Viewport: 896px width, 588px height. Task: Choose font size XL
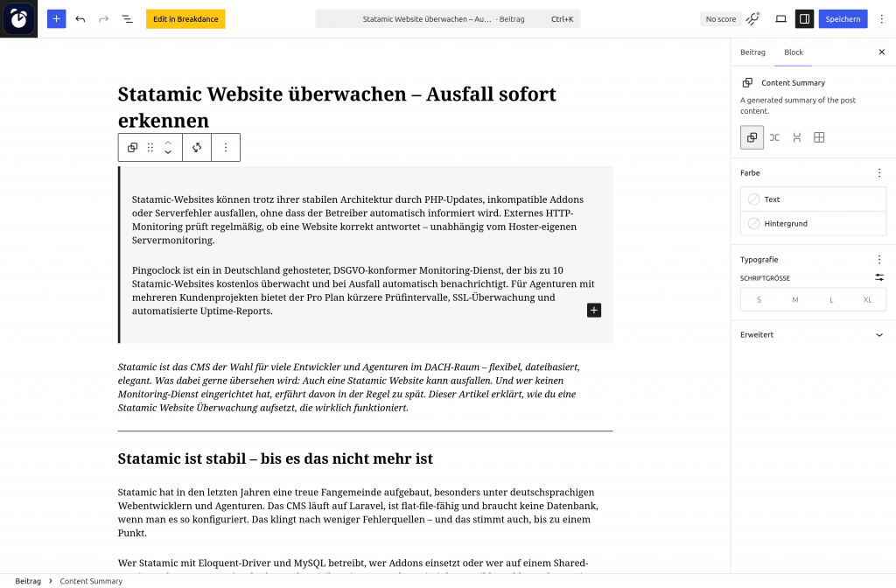(867, 299)
